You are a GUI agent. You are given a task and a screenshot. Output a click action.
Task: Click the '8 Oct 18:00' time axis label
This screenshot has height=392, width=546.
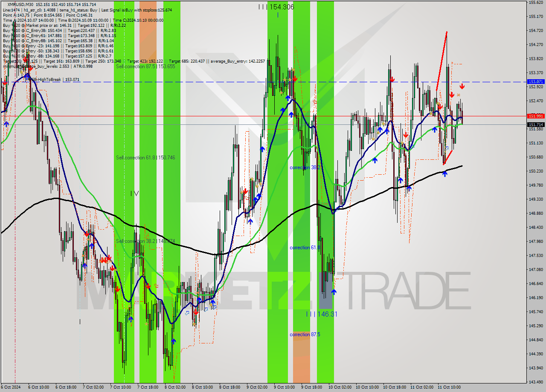(x=229, y=387)
